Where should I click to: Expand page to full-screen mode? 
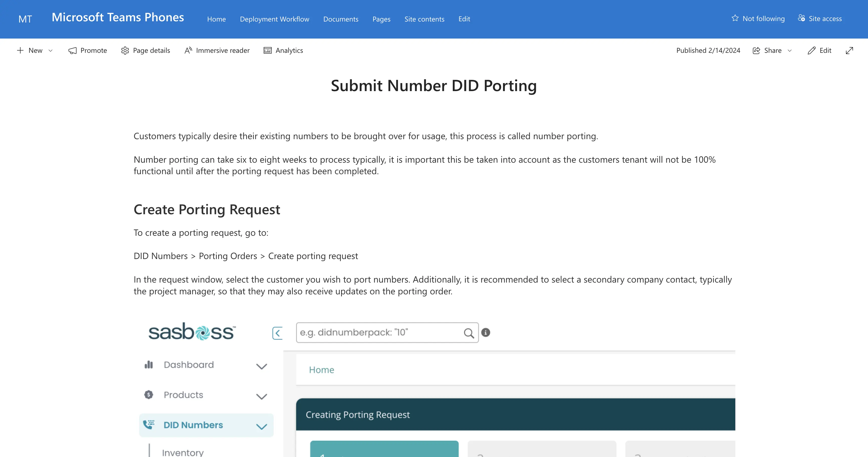[849, 51]
